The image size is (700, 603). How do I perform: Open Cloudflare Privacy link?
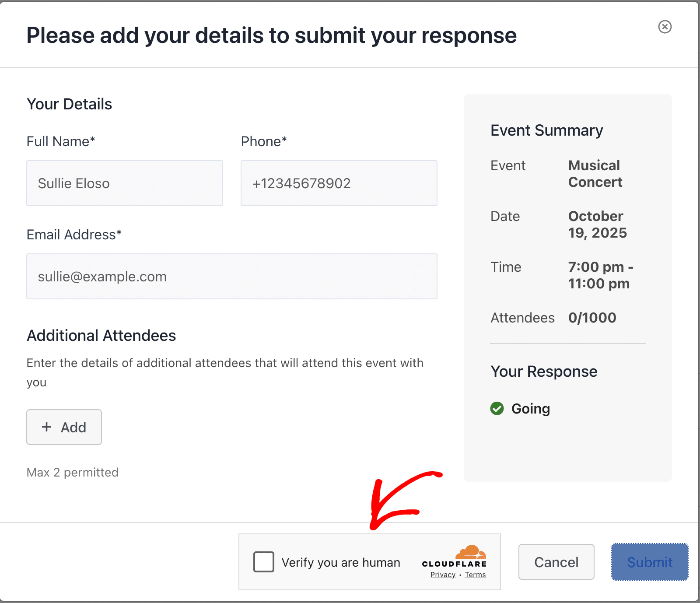coord(443,575)
